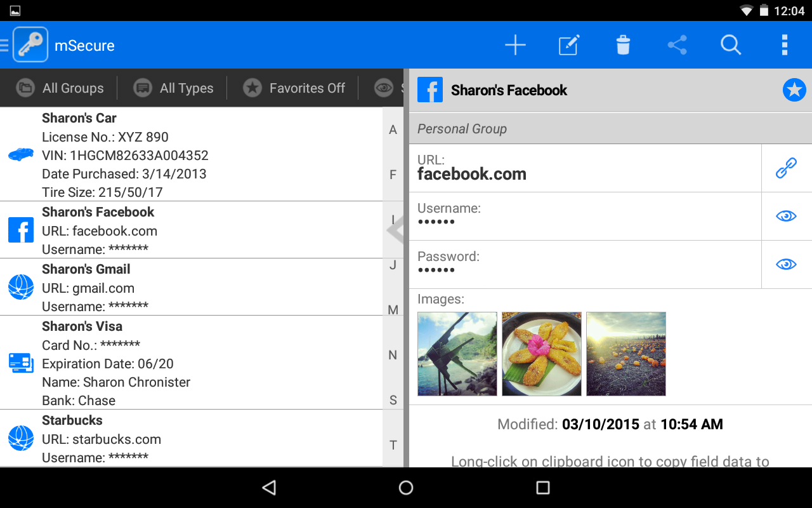This screenshot has height=508, width=812.
Task: Select the Sharon's Gmail entry
Action: (x=190, y=287)
